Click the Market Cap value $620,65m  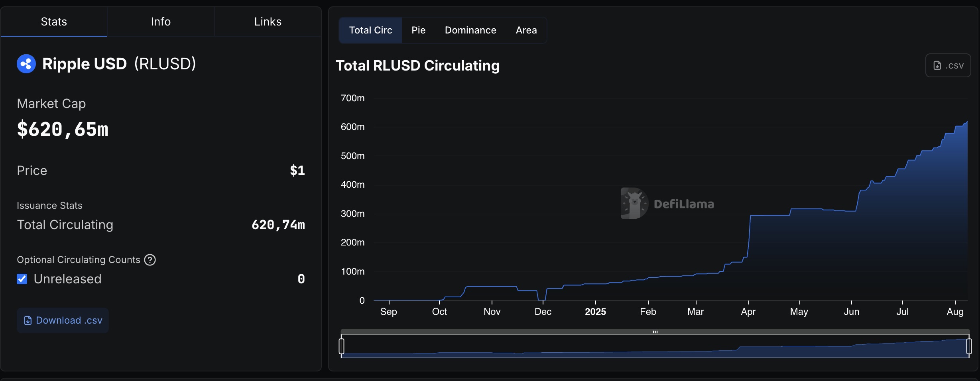click(x=63, y=129)
